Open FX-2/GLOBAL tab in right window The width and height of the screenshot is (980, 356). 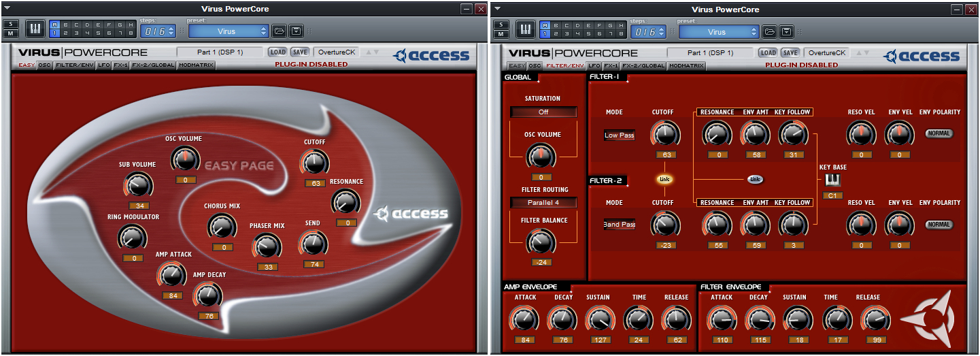pos(643,65)
